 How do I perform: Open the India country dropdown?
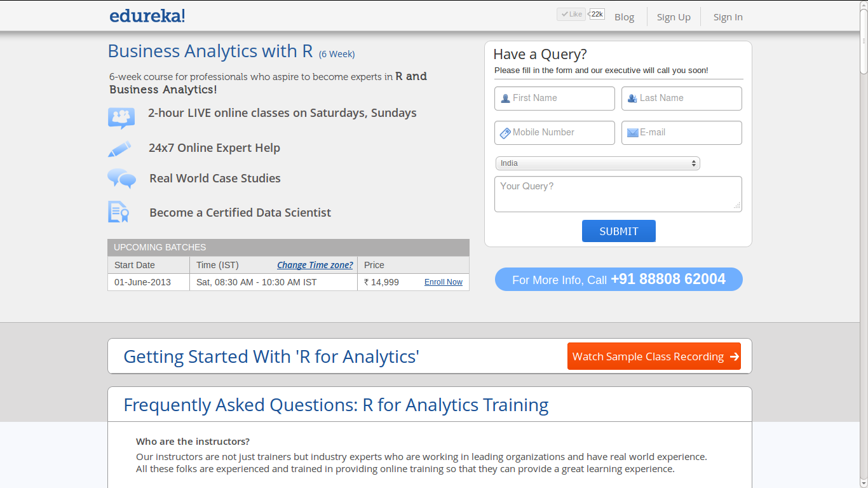point(597,163)
